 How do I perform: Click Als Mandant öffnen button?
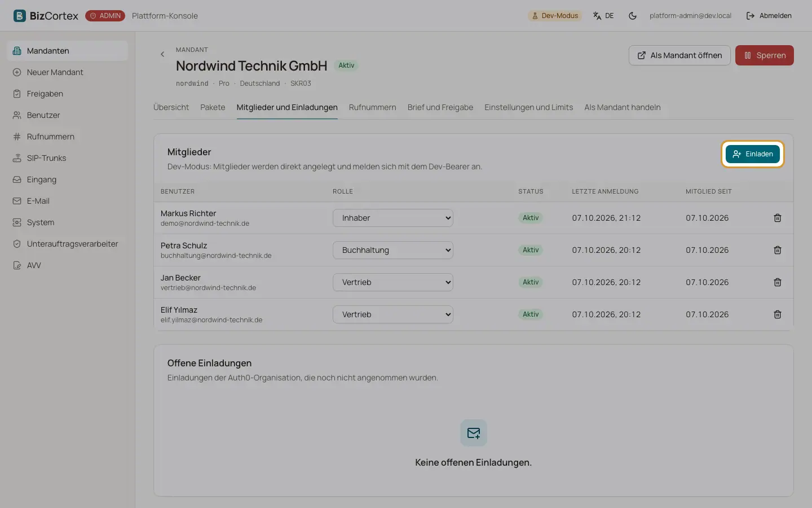[679, 55]
